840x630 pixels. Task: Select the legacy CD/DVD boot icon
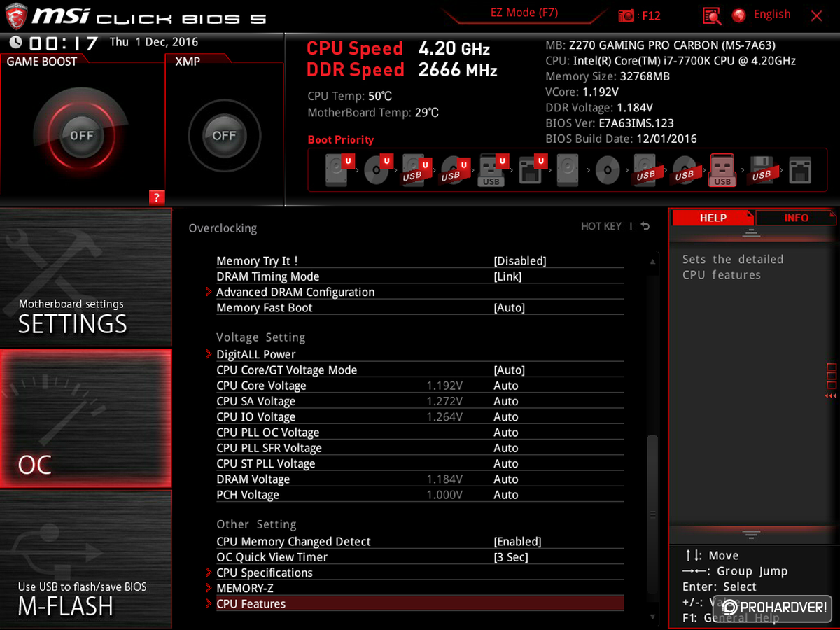click(x=607, y=170)
